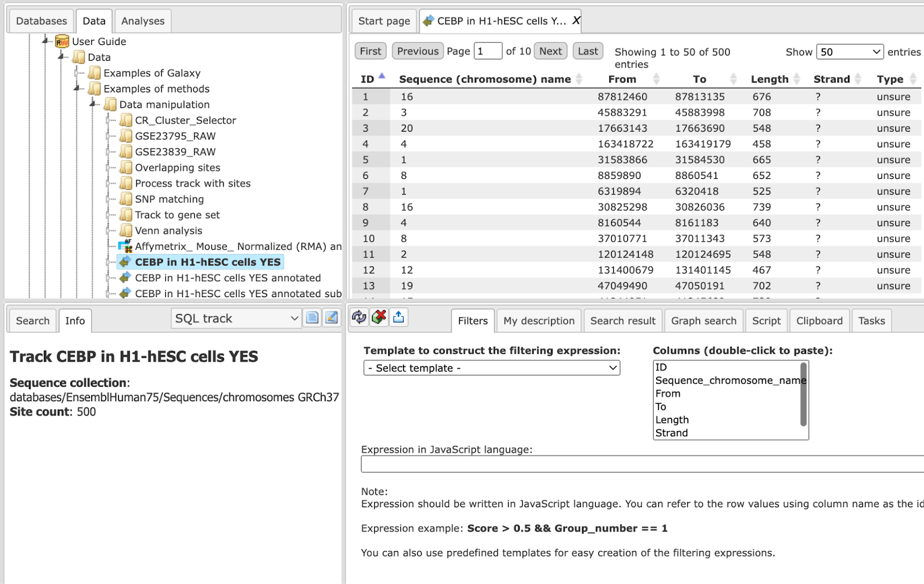Jump to the Last page
The width and height of the screenshot is (924, 584).
coord(588,51)
